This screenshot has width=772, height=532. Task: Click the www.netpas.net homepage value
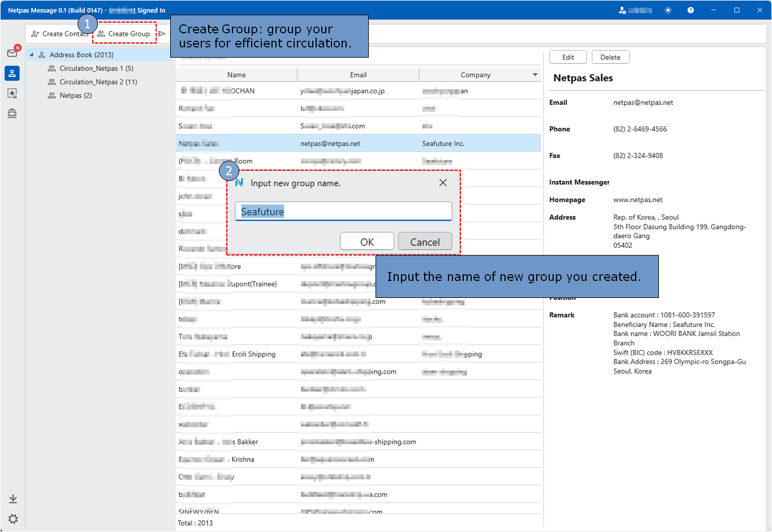click(x=638, y=200)
